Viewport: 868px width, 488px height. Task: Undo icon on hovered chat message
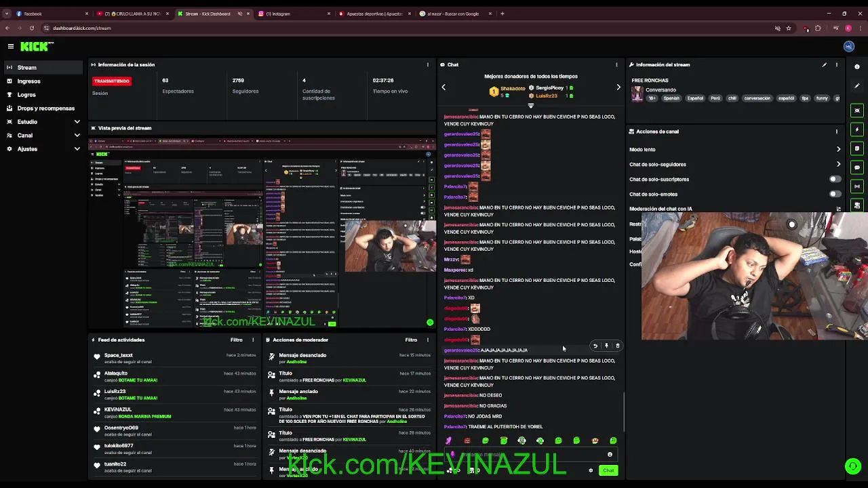pos(595,346)
